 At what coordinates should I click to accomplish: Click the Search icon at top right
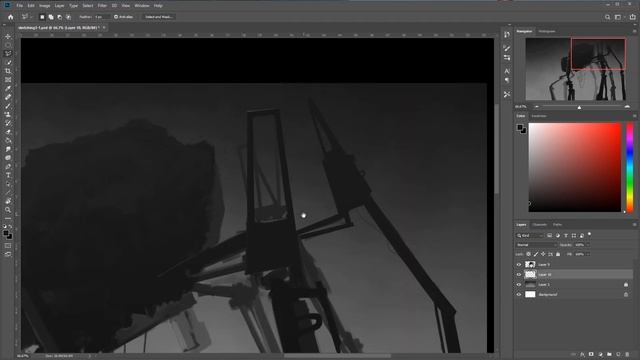coord(607,17)
